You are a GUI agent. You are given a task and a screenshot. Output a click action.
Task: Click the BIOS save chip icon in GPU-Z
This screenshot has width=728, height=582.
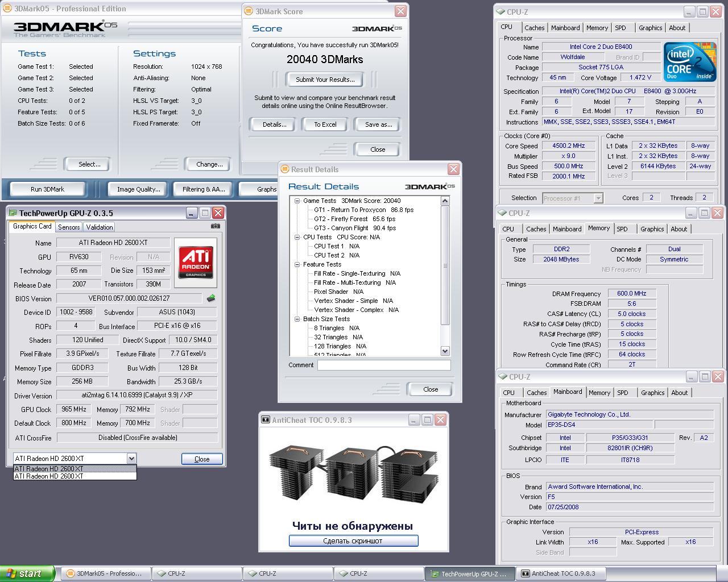(210, 298)
